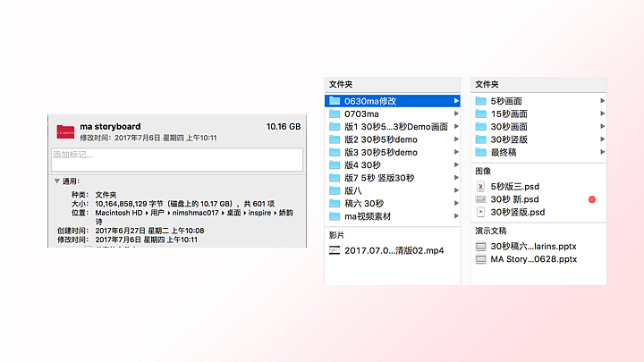Image resolution: width=644 pixels, height=362 pixels.
Task: Click the 30秒画面 folder icon
Action: 481,126
